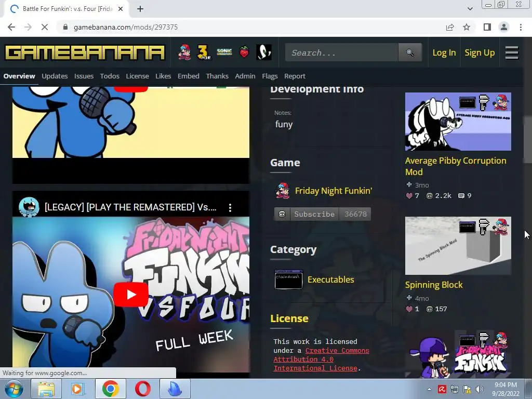The width and height of the screenshot is (532, 399).
Task: Open the blue feather app on taskbar
Action: point(175,389)
